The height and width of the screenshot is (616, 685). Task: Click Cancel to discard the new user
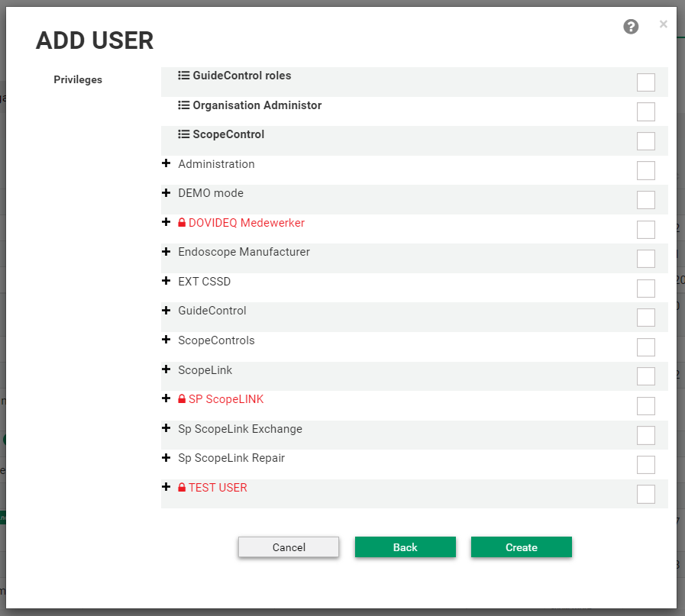tap(289, 547)
